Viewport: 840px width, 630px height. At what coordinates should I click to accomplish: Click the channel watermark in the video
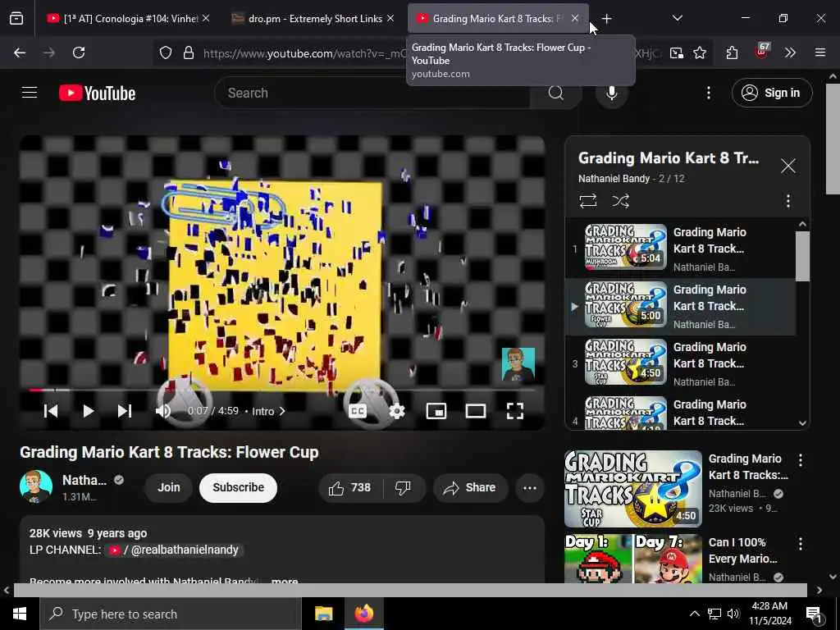tap(518, 364)
